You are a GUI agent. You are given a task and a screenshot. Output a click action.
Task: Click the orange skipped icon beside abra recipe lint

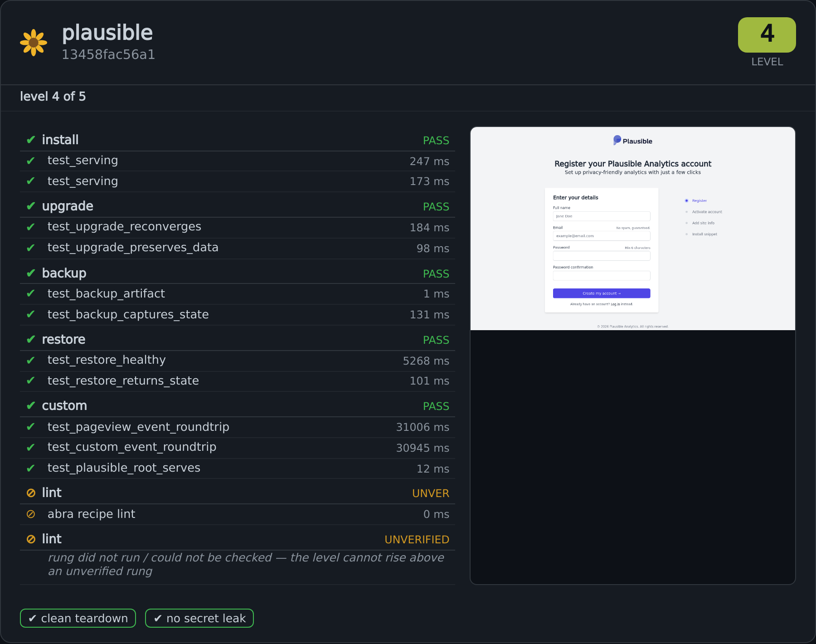[31, 514]
